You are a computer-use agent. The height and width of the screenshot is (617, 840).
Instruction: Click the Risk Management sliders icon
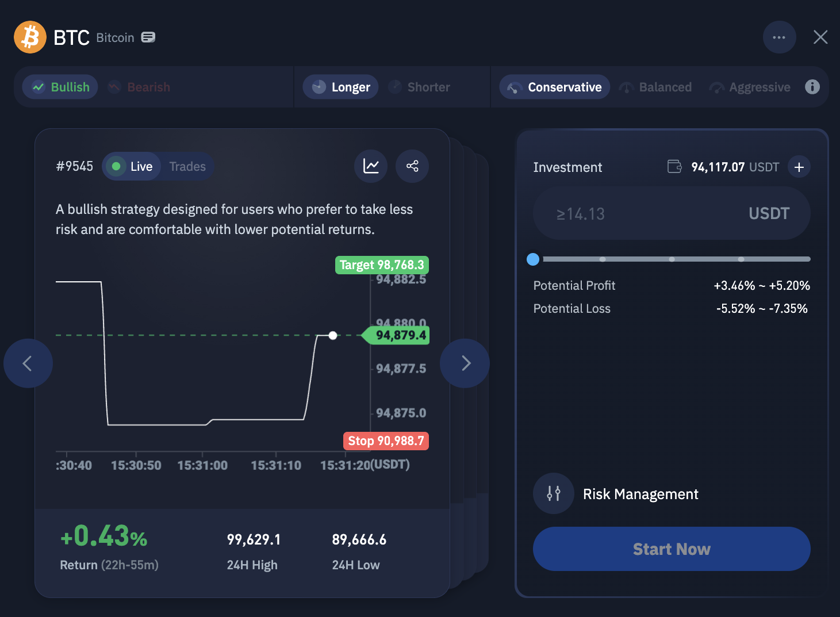pos(553,493)
